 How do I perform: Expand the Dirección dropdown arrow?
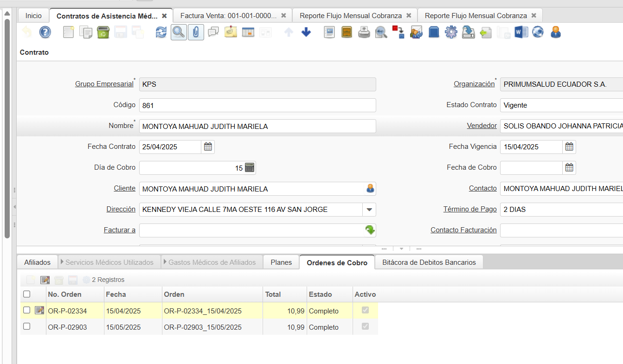pos(369,210)
